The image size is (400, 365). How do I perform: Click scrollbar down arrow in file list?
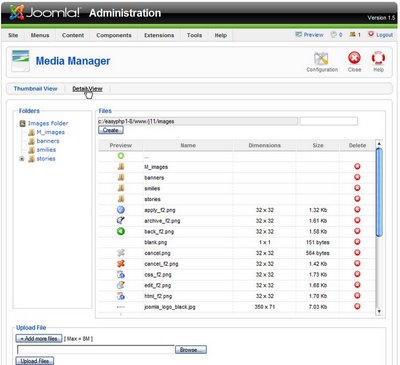point(379,312)
